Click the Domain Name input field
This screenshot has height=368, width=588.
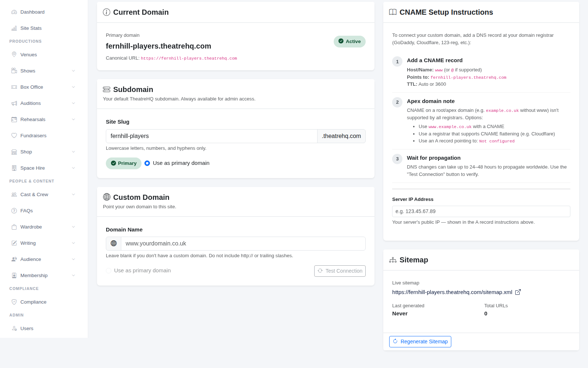point(243,244)
